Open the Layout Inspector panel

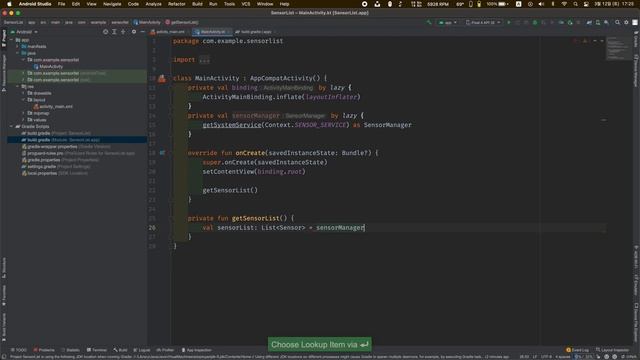click(612, 350)
